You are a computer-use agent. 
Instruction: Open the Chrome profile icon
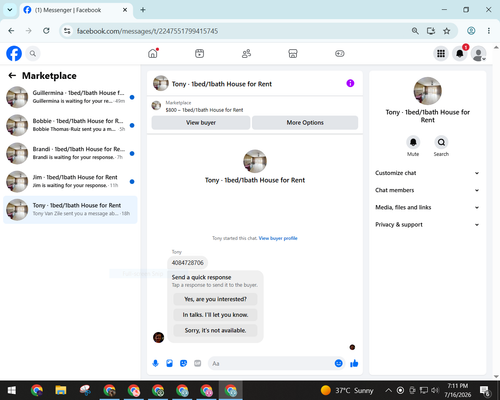pyautogui.click(x=471, y=31)
